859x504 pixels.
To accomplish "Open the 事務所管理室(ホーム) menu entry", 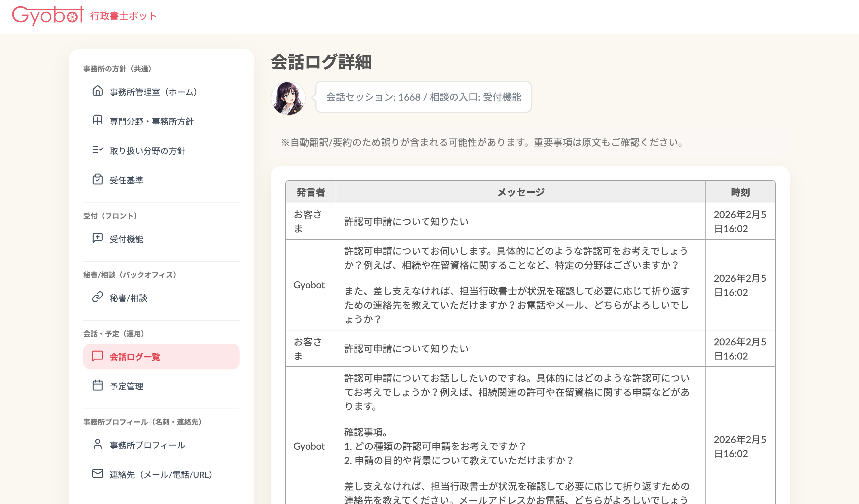I will [x=153, y=92].
